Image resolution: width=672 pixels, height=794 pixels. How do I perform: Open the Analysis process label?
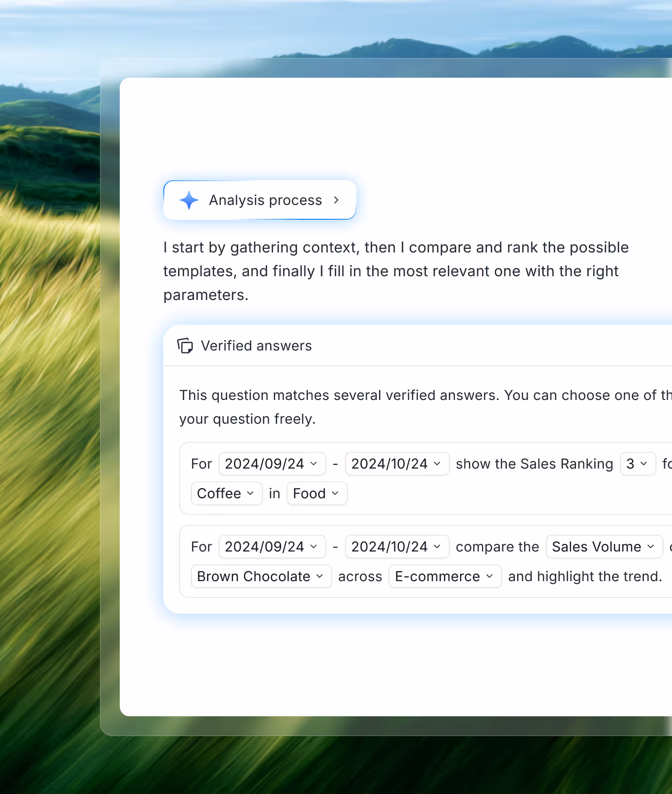[265, 200]
